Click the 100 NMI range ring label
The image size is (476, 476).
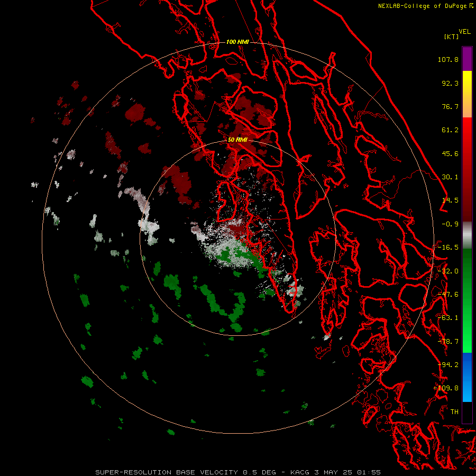237,42
